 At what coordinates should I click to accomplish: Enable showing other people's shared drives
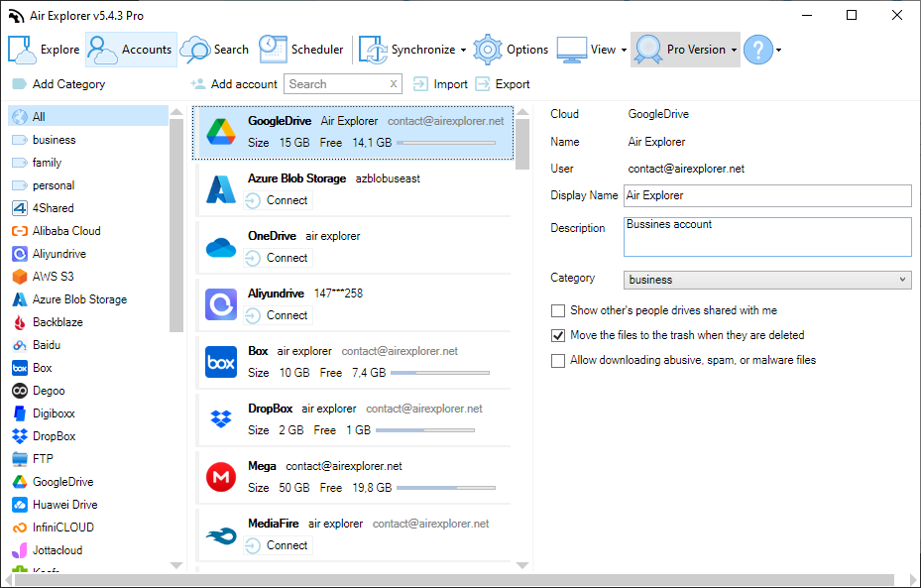(x=558, y=310)
